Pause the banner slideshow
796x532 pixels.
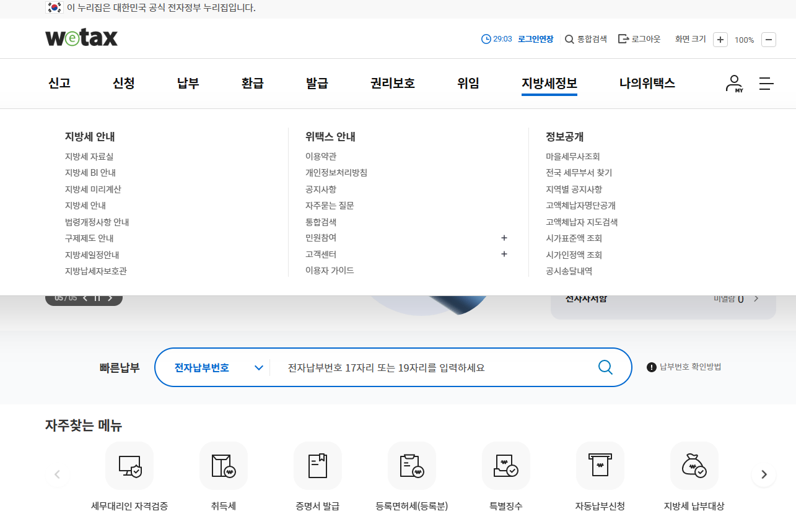click(97, 298)
